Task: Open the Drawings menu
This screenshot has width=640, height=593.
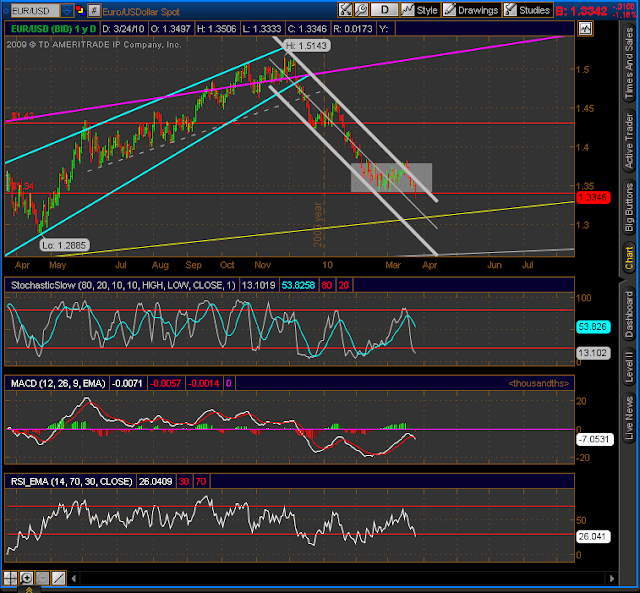Action: coord(471,10)
